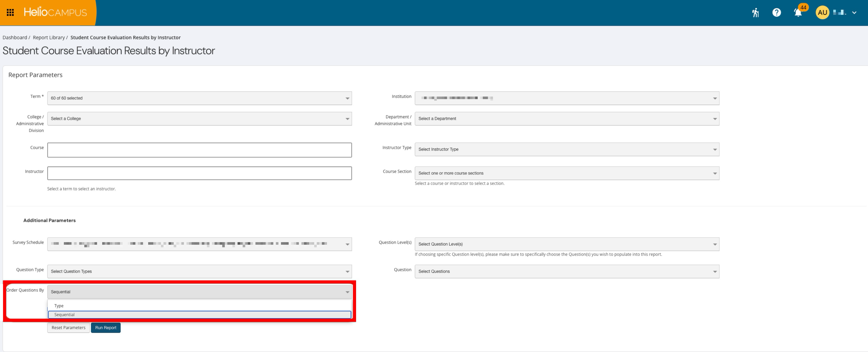Click the Run Report button
The image size is (868, 352).
106,327
